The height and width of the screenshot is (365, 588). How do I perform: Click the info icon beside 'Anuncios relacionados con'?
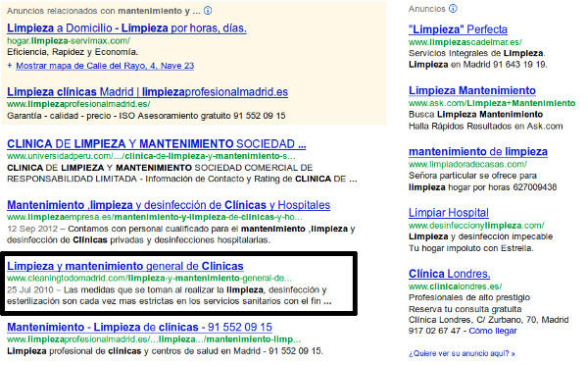pyautogui.click(x=208, y=11)
